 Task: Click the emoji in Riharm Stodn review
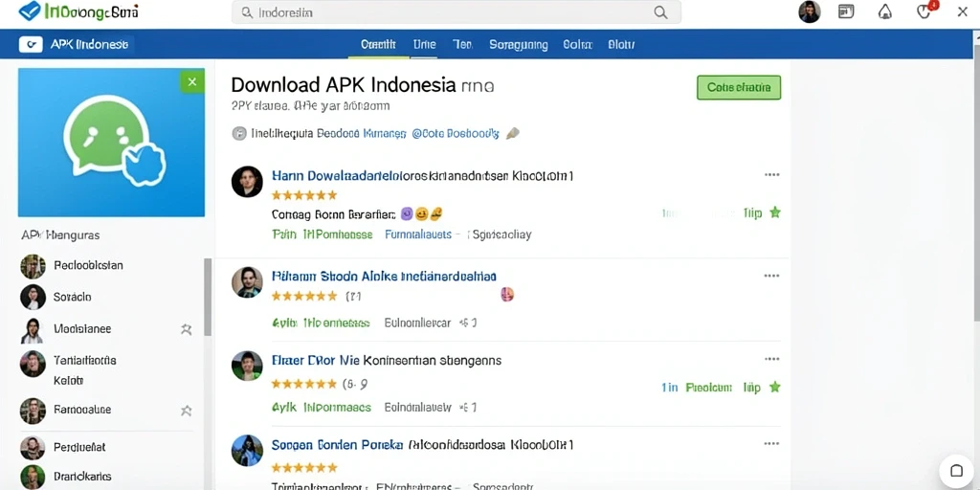click(x=507, y=294)
